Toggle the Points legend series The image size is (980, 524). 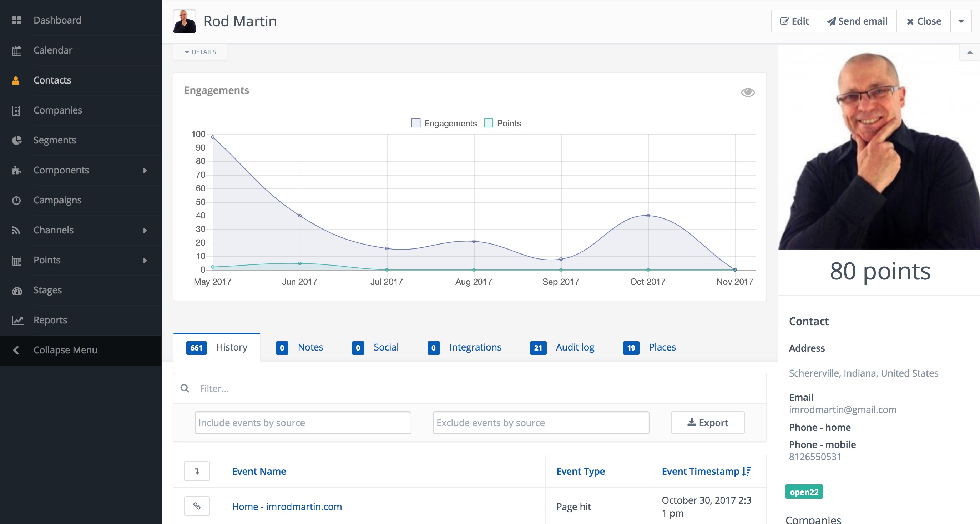pyautogui.click(x=502, y=123)
